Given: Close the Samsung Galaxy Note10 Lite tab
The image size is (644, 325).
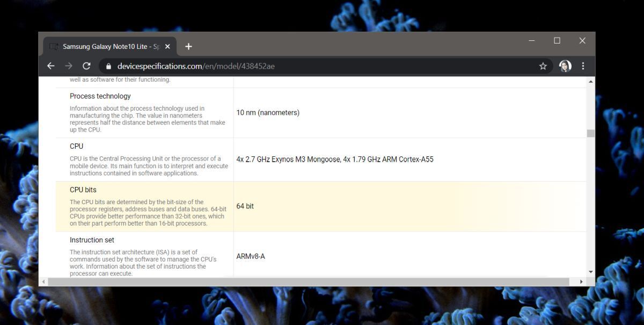Looking at the screenshot, I should 167,47.
